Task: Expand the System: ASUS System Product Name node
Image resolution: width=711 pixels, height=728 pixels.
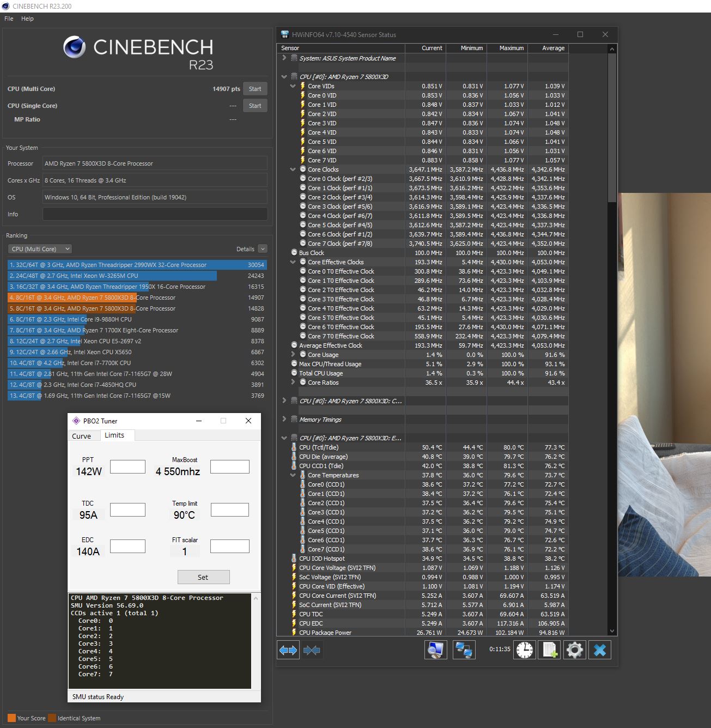Action: point(284,58)
